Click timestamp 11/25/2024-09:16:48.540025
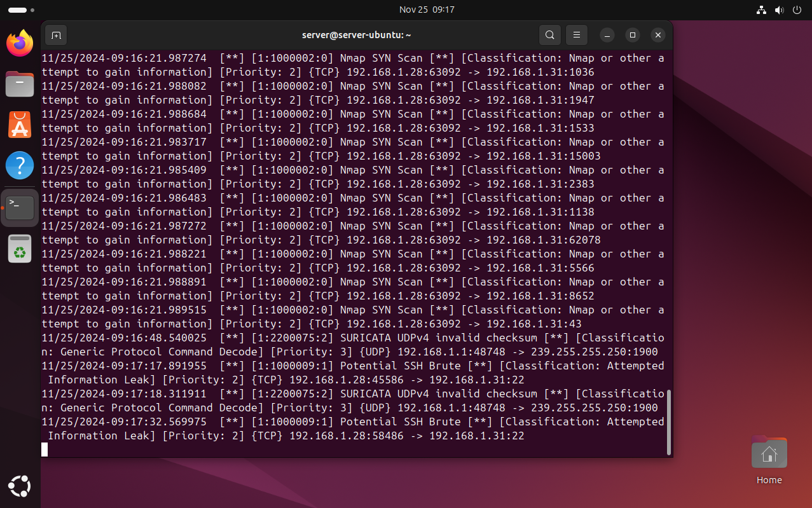This screenshot has height=508, width=812. click(124, 338)
